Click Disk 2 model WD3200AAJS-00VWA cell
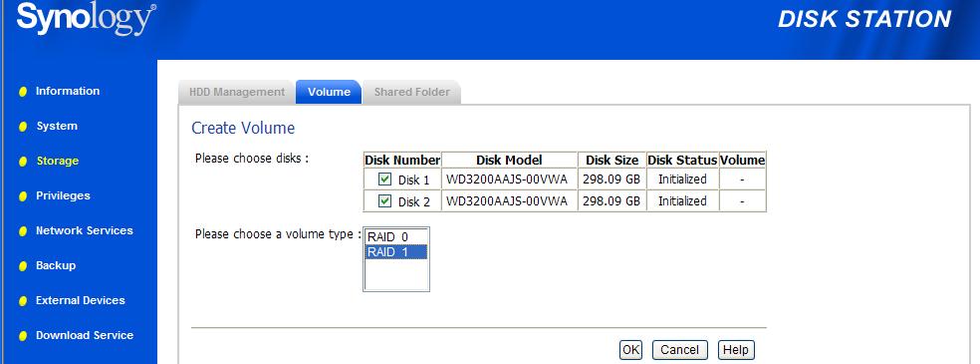The width and height of the screenshot is (980, 364). (x=509, y=201)
